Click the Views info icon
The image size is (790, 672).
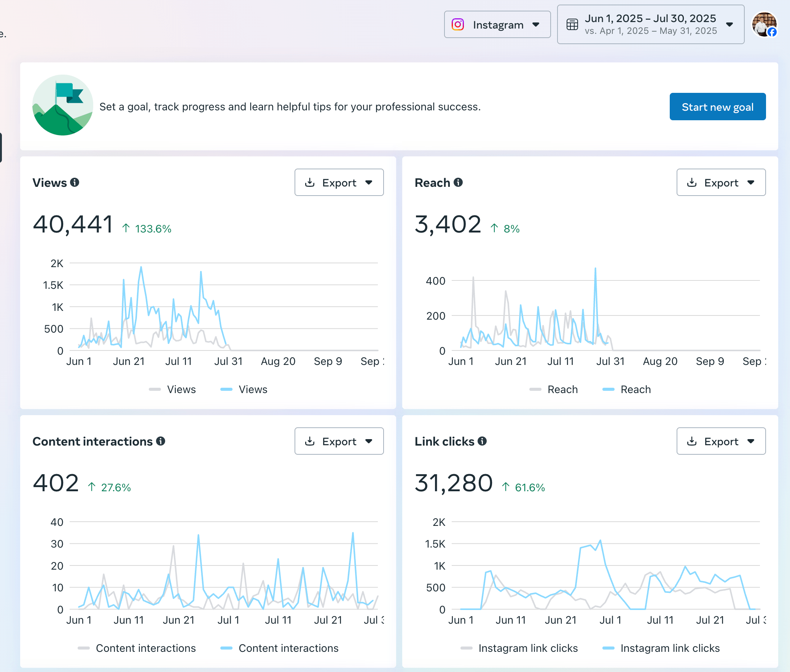click(x=75, y=183)
